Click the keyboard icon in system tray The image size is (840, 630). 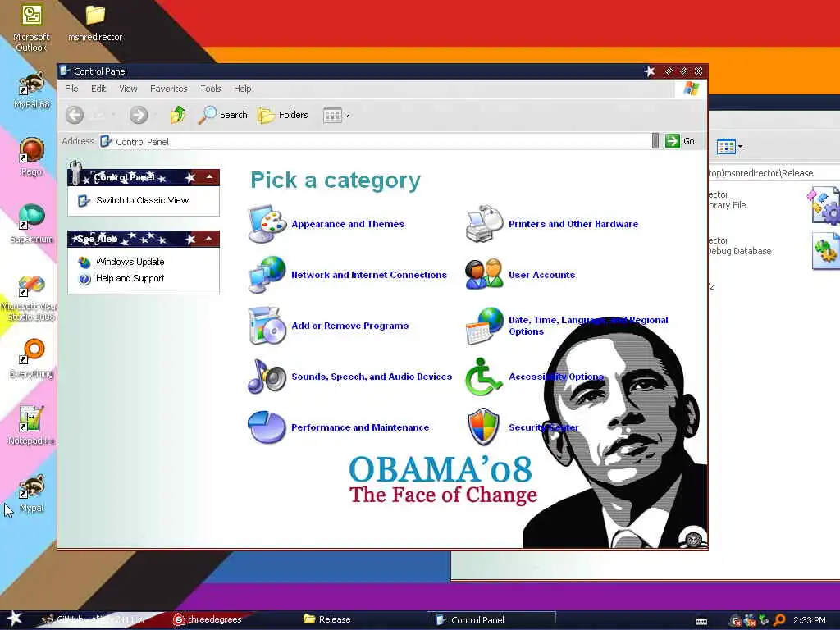pyautogui.click(x=701, y=622)
